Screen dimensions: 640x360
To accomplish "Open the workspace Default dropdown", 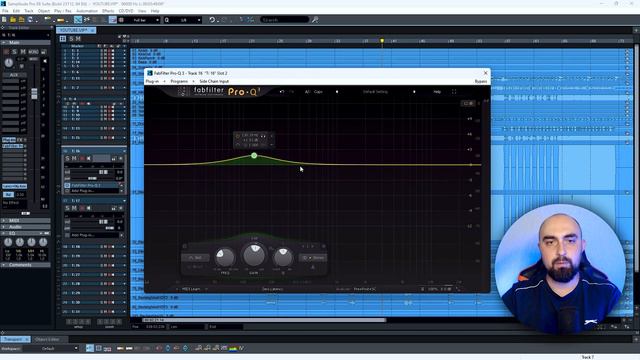I will pyautogui.click(x=51, y=349).
